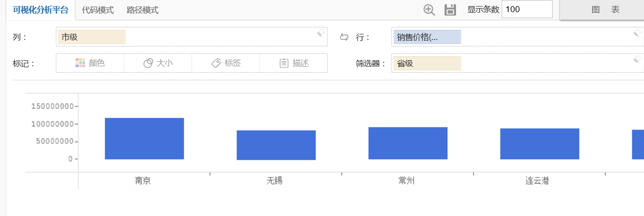This screenshot has width=644, height=216.
Task: Click the 50000000 y-axis value
Action: tap(55, 141)
